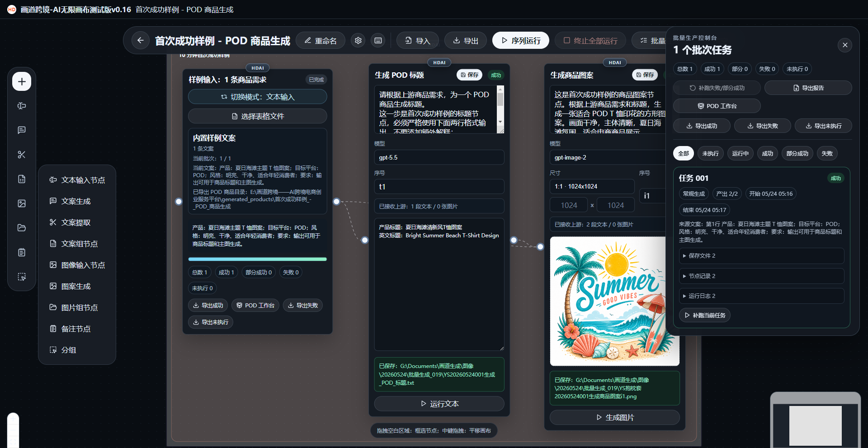Click the keyboard shortcuts icon in toolbar

click(378, 41)
